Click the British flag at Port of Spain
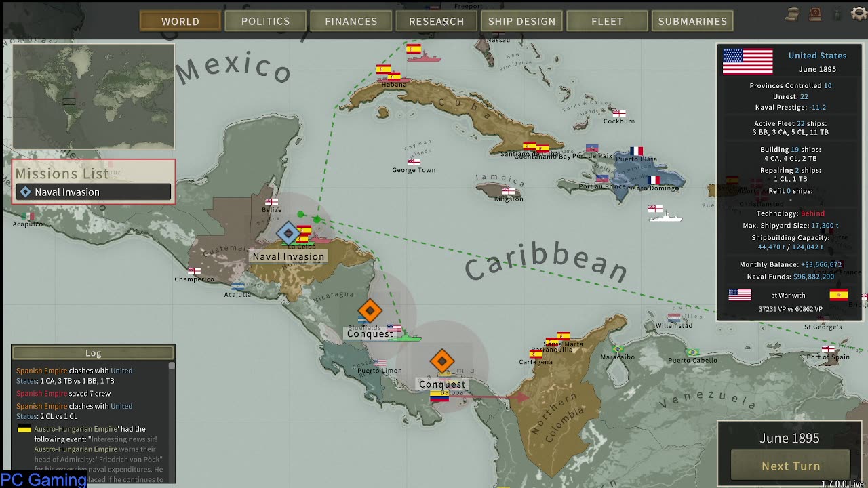Screen dimensions: 868x488 click(828, 349)
